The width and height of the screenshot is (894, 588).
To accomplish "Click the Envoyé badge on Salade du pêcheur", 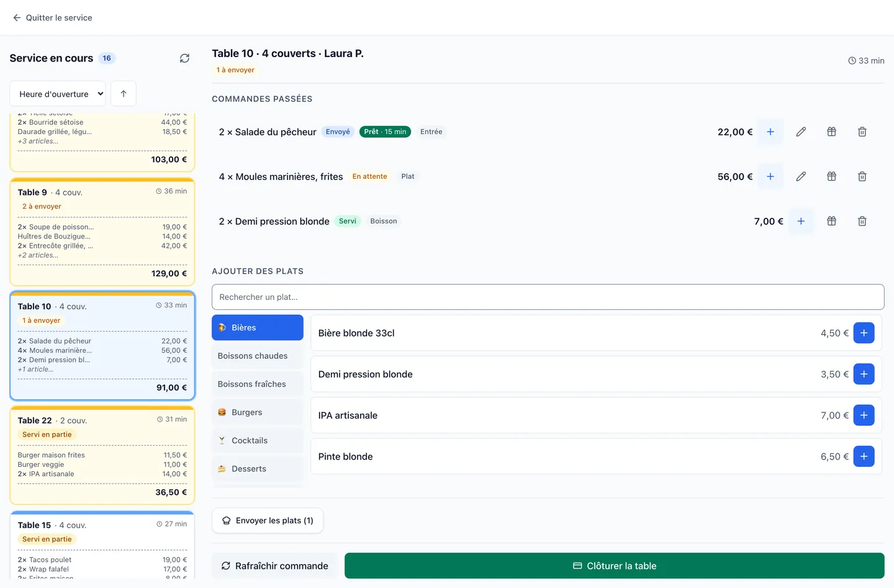I will [338, 132].
